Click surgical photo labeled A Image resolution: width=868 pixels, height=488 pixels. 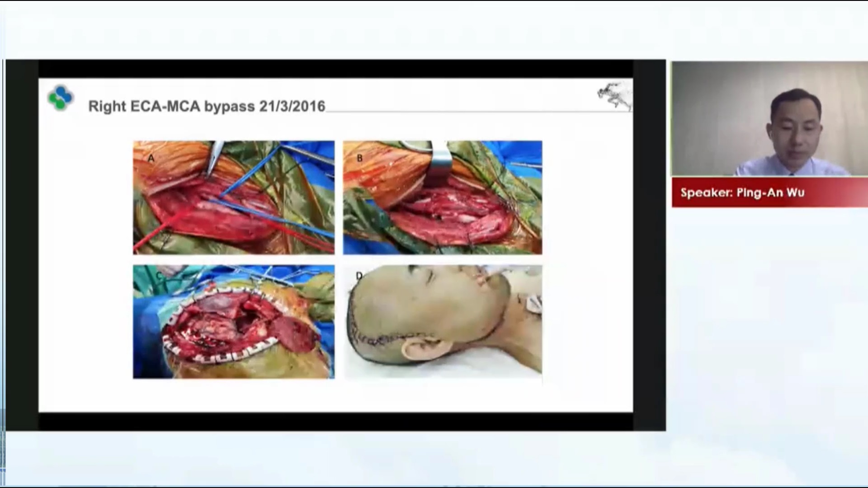click(234, 197)
